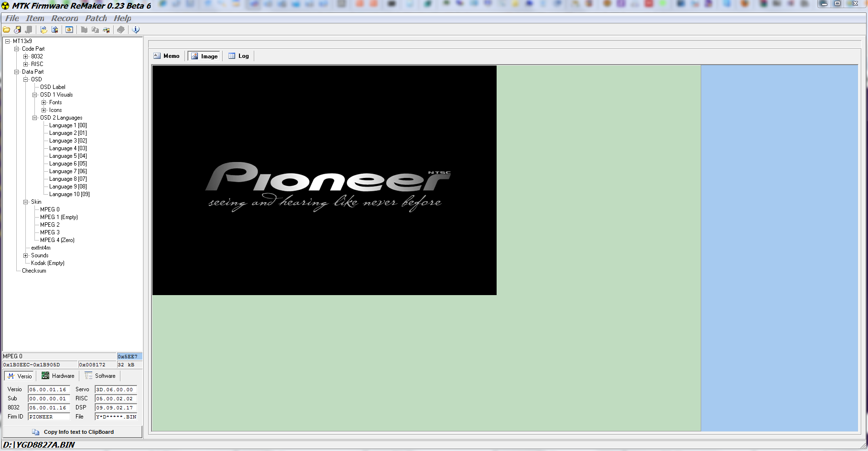This screenshot has height=451, width=868.
Task: Select MPEG 4 (Zero) tree item
Action: point(57,240)
